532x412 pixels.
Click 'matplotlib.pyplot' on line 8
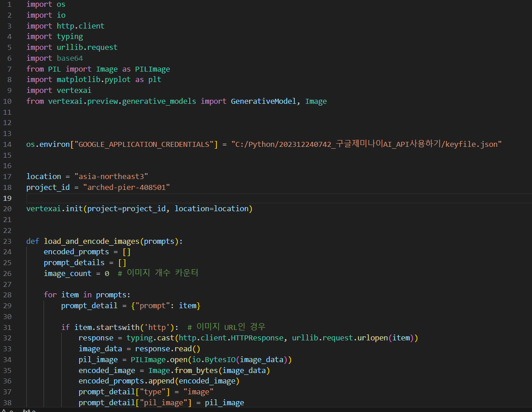(x=94, y=80)
